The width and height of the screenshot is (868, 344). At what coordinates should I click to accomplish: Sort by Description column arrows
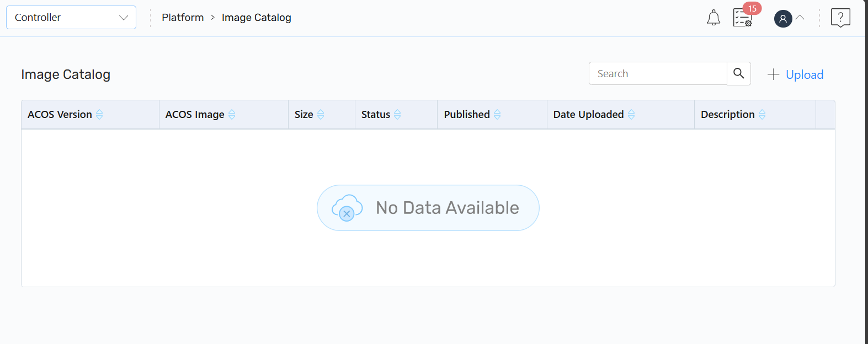pyautogui.click(x=762, y=115)
